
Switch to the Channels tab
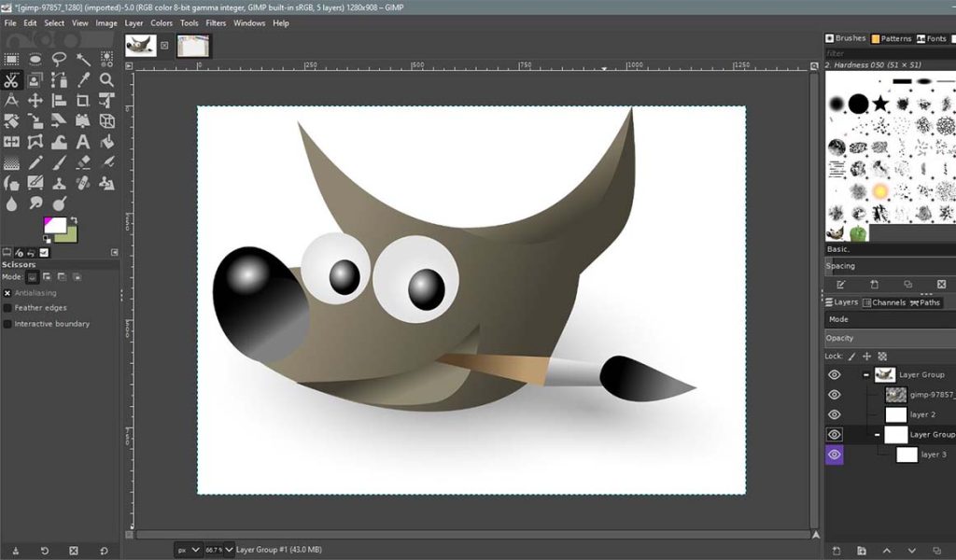coord(884,302)
